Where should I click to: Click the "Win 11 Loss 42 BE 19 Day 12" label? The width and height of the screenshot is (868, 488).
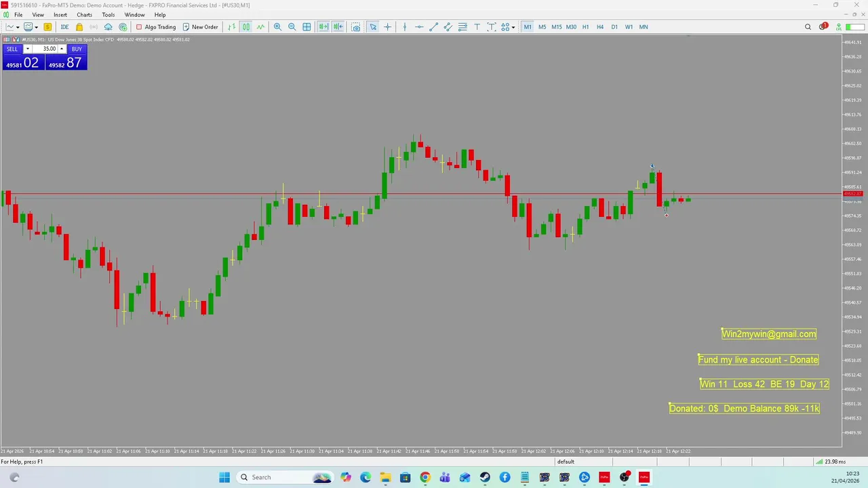[x=764, y=384]
